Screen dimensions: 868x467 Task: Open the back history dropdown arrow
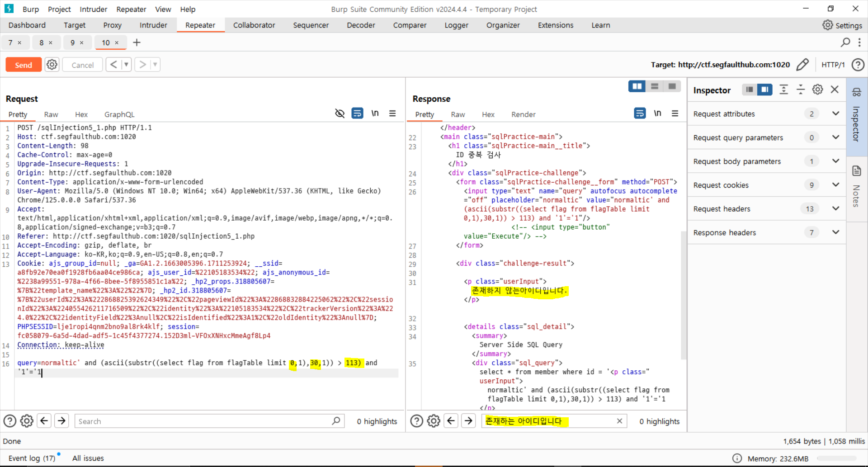coord(126,65)
